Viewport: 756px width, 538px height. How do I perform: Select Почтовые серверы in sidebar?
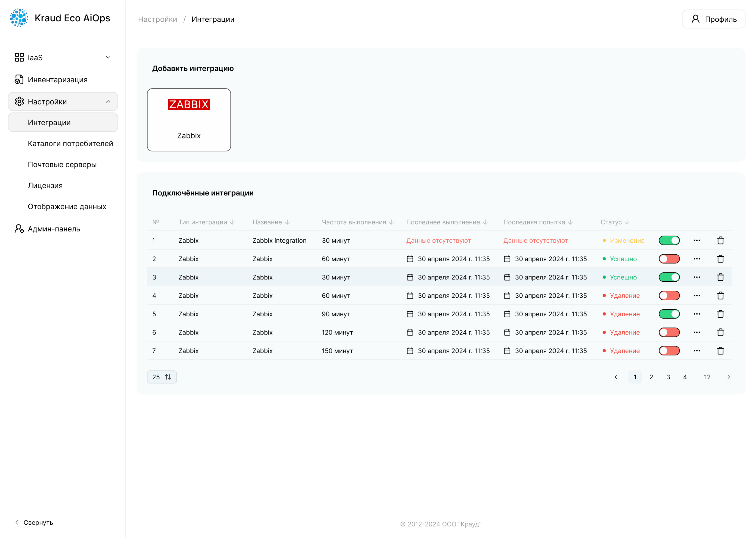click(x=62, y=165)
